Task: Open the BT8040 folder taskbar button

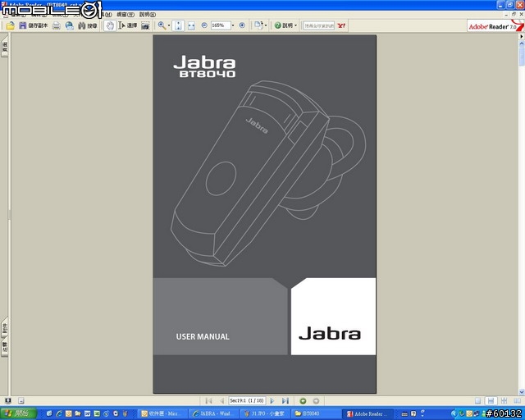Action: point(315,413)
